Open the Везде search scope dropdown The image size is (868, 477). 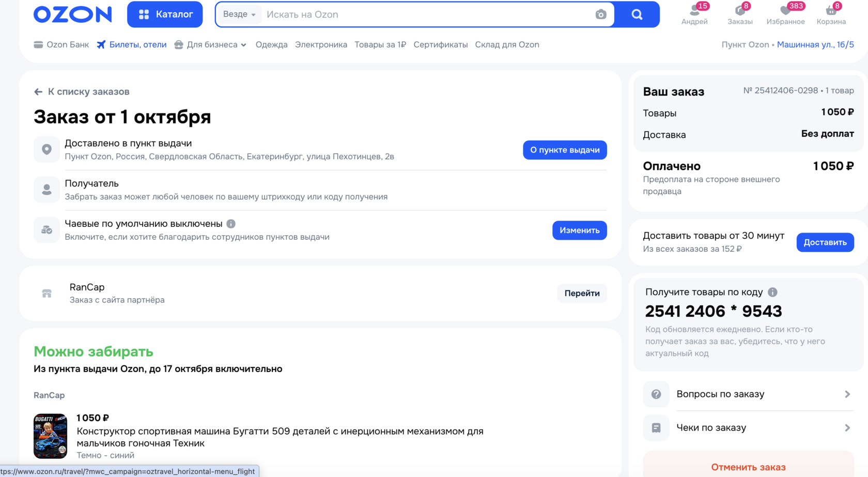click(x=239, y=14)
